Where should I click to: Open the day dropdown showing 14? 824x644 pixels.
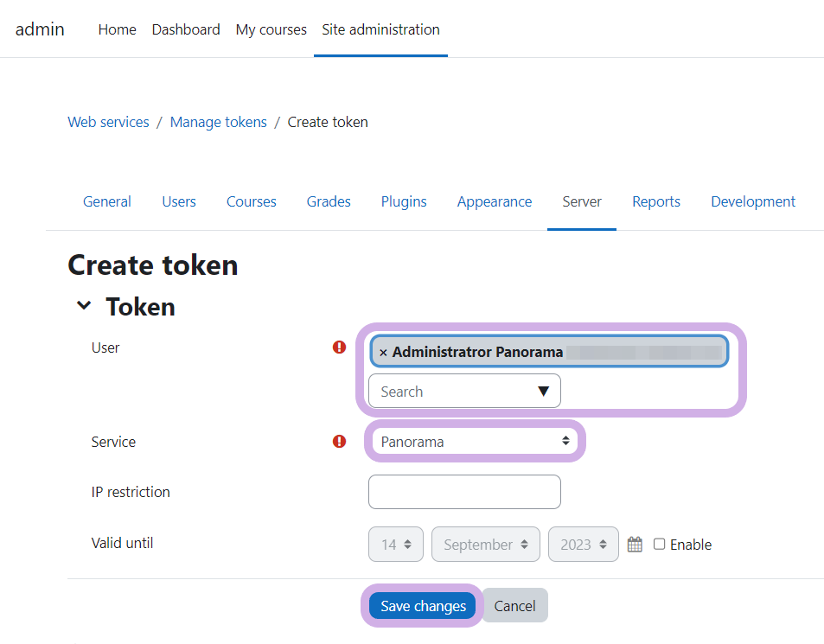[x=396, y=545]
